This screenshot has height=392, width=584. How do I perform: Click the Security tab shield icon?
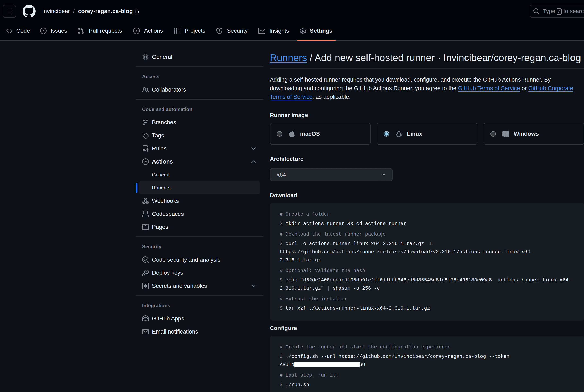[219, 31]
